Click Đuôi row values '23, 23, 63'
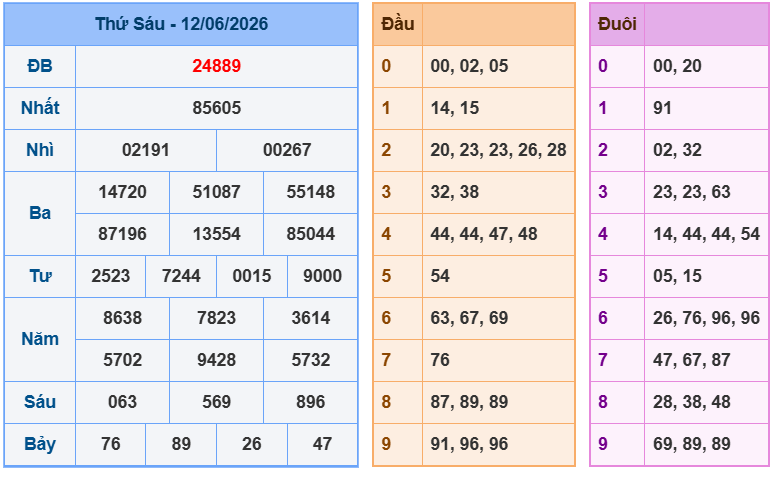772x477 pixels. pos(692,192)
